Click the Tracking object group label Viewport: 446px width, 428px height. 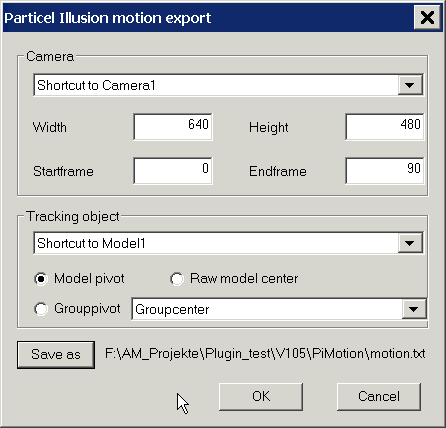click(73, 216)
